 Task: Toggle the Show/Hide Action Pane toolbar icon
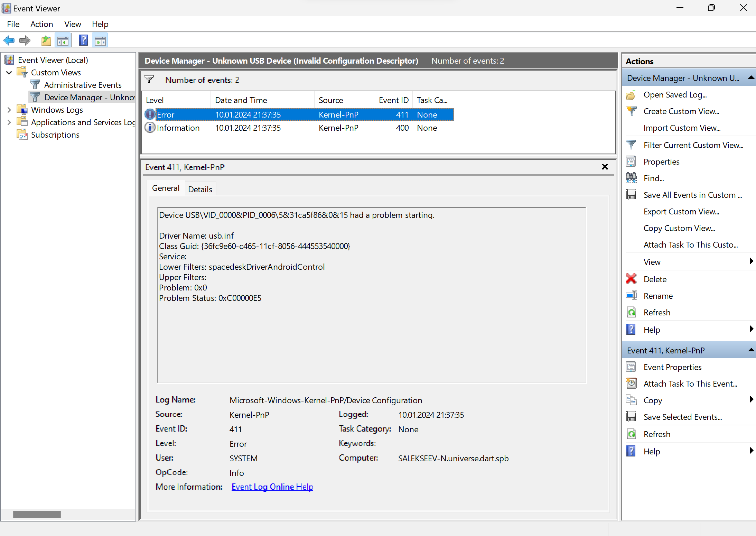(x=100, y=40)
